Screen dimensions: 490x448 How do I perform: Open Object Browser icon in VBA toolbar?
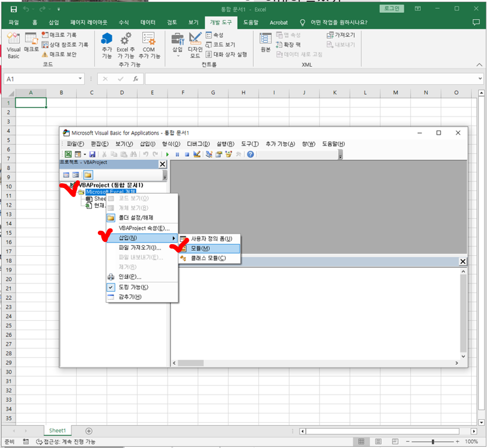[229, 154]
